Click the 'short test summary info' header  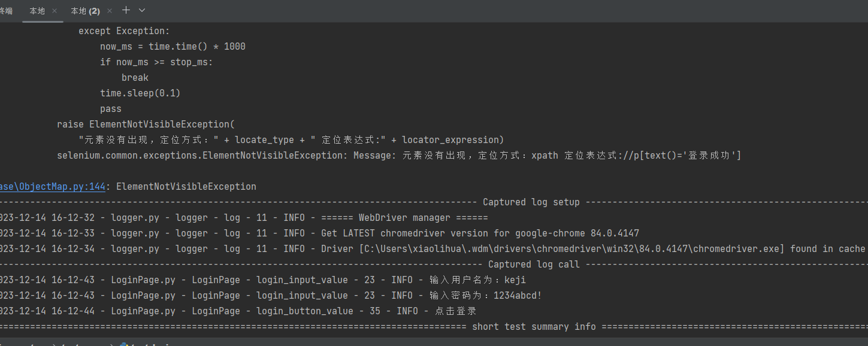[534, 327]
